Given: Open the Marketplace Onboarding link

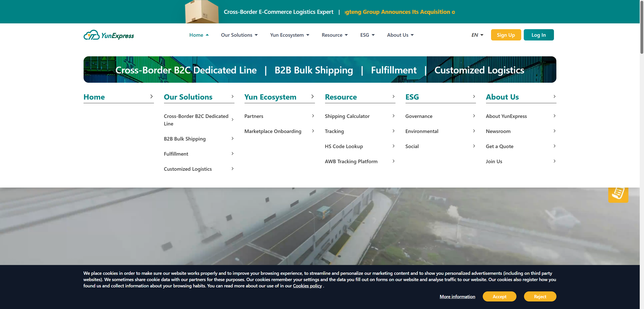Looking at the screenshot, I should pos(273,131).
